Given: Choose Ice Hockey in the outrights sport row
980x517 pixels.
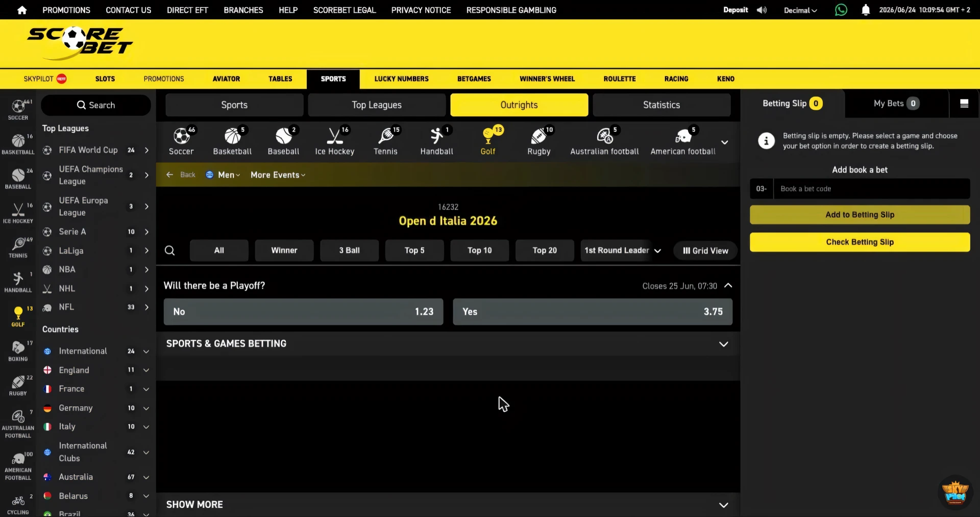Looking at the screenshot, I should [334, 141].
